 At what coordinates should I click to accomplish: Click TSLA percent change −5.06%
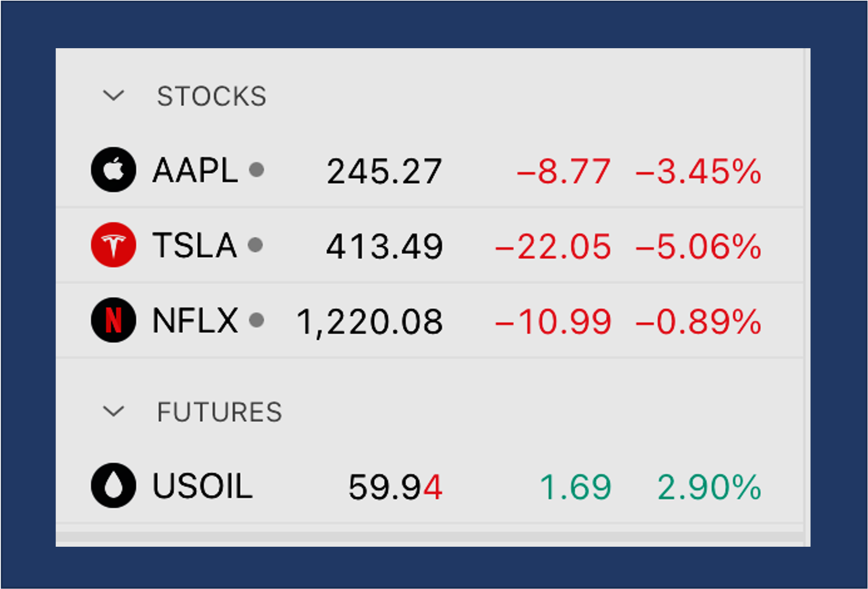pyautogui.click(x=698, y=247)
